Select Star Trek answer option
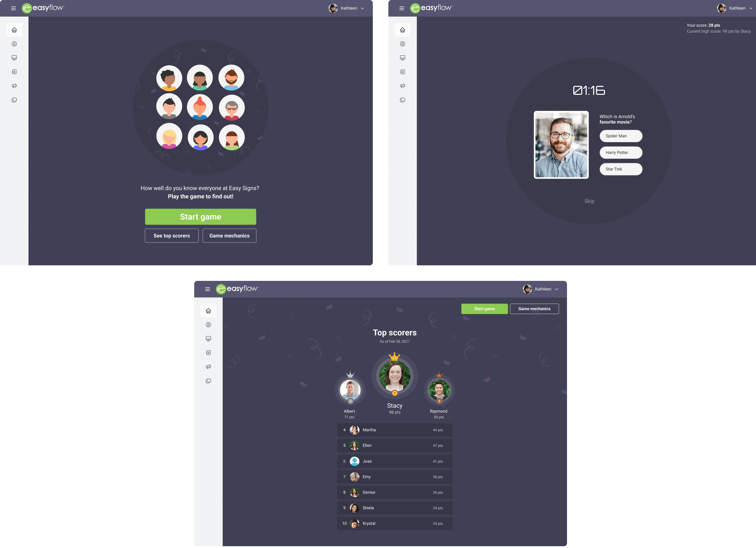Image resolution: width=756 pixels, height=548 pixels. click(x=620, y=169)
